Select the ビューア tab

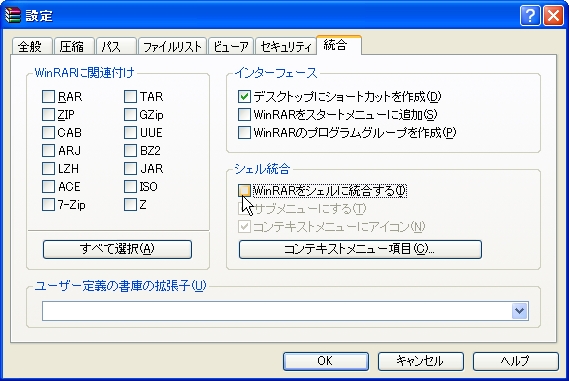coord(231,46)
